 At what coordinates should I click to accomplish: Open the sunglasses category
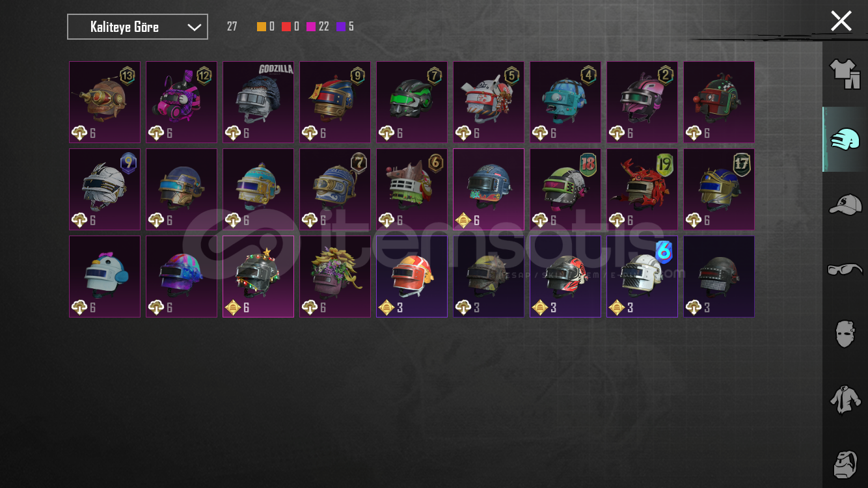(x=845, y=269)
